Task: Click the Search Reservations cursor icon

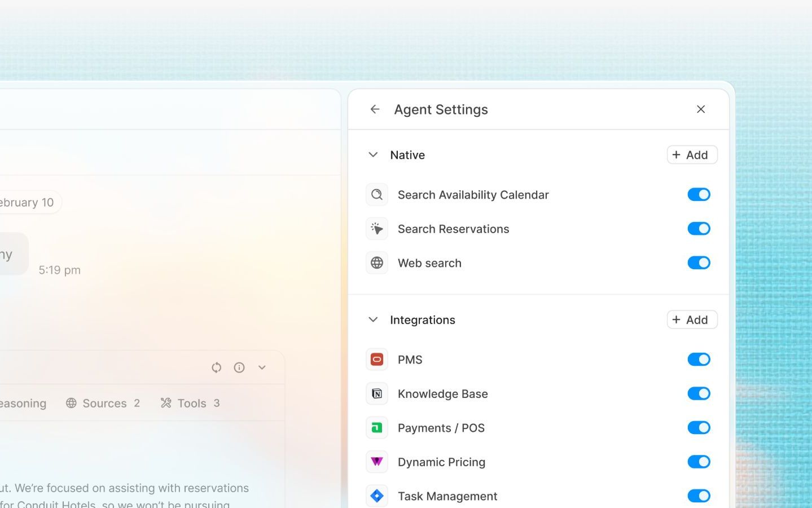Action: tap(377, 229)
